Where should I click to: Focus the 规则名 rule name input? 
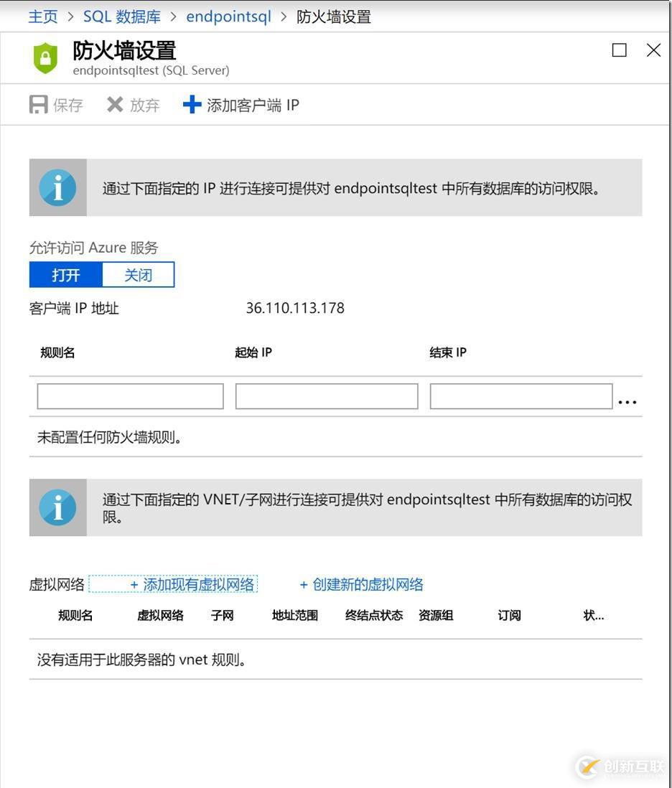(x=130, y=396)
